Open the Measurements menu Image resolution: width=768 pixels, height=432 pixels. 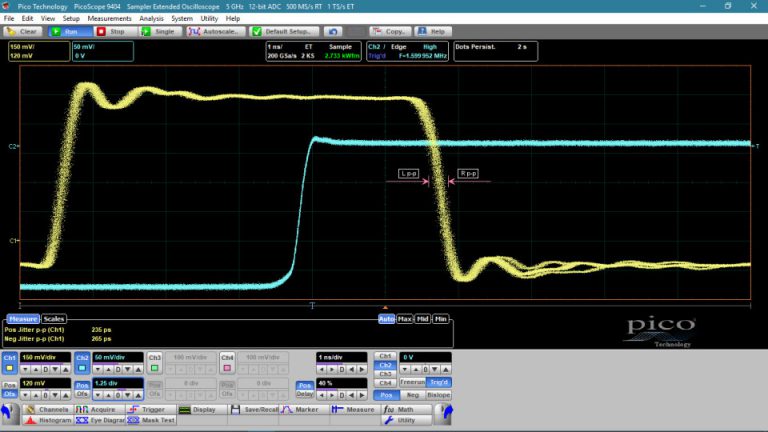(109, 18)
